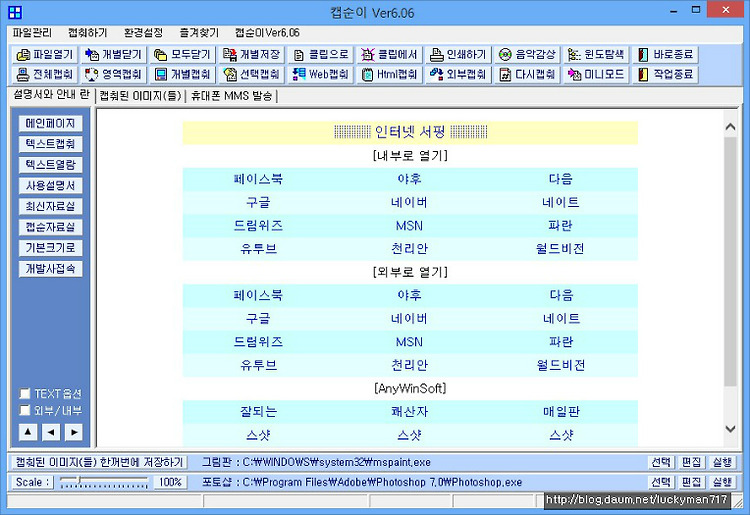Image resolution: width=750 pixels, height=515 pixels.
Task: Open 사용설명서 user manual
Action: point(51,186)
